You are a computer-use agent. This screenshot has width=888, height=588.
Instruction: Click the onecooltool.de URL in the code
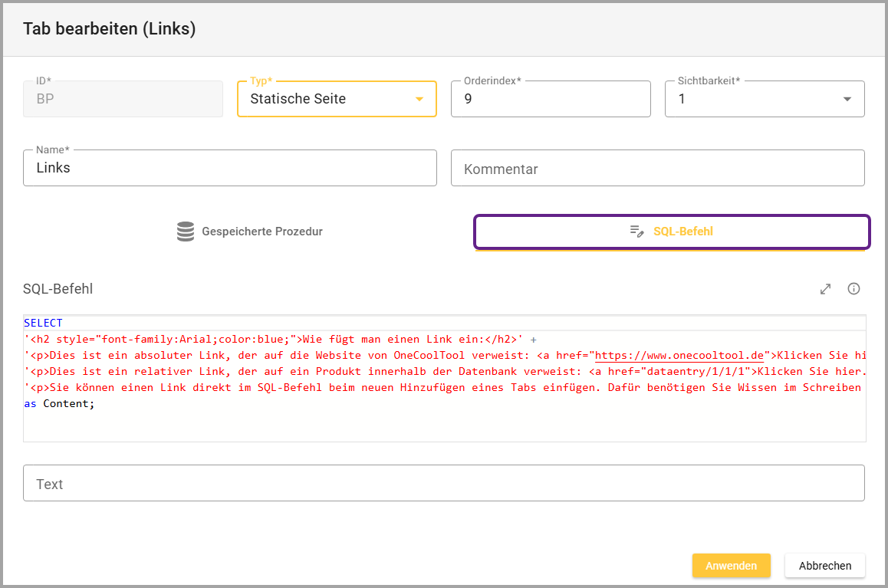[679, 355]
